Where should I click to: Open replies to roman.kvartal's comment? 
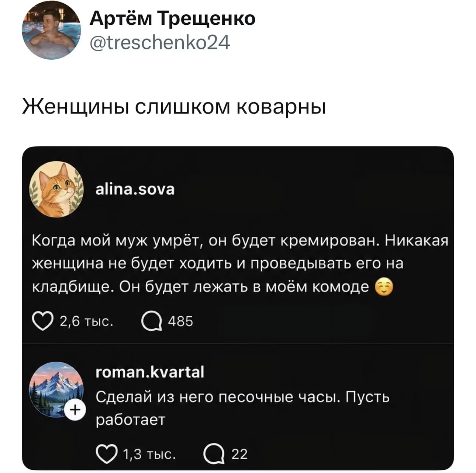pos(214,454)
